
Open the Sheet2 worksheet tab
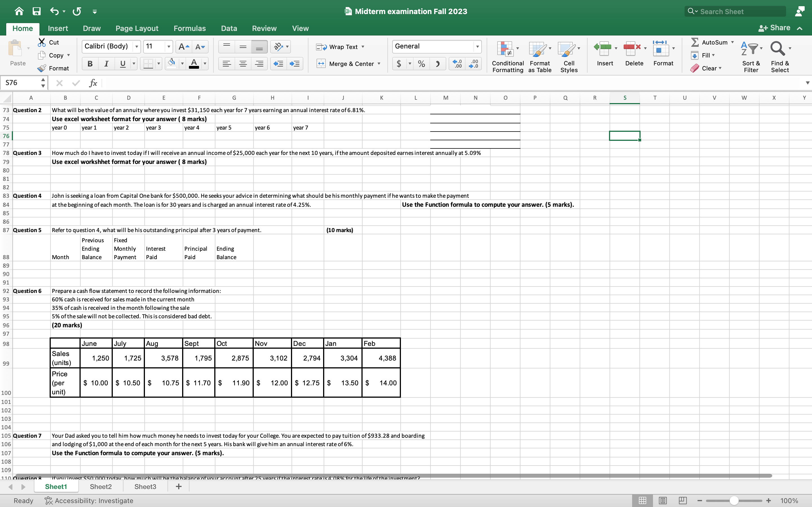(100, 486)
